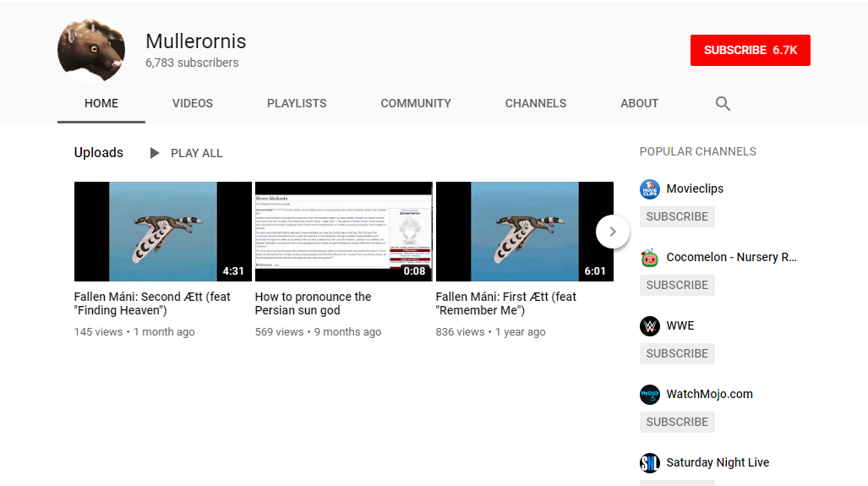Screen dimensions: 868x486
Task: Search this channel with magnifier icon
Action: pyautogui.click(x=723, y=103)
